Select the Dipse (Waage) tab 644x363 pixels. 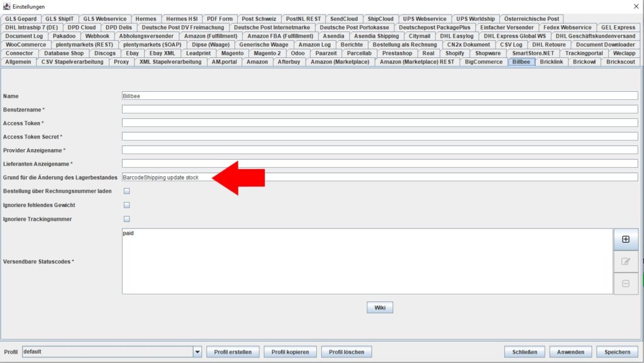211,45
